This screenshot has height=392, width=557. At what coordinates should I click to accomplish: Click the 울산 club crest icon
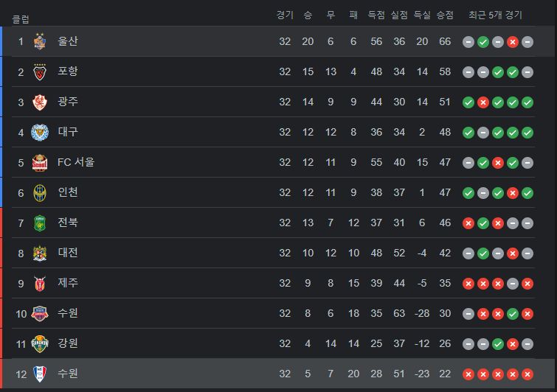click(40, 41)
